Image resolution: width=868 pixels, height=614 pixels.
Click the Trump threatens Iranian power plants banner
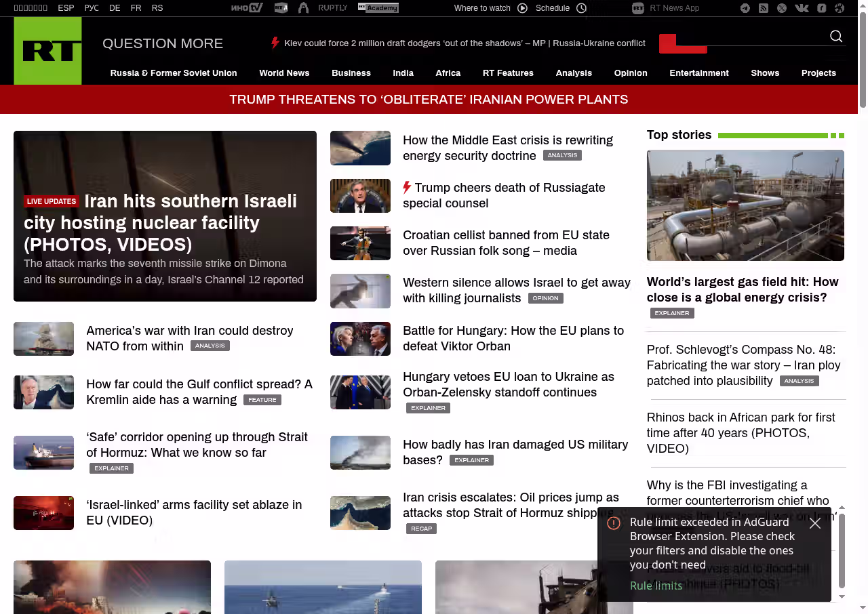tap(429, 100)
